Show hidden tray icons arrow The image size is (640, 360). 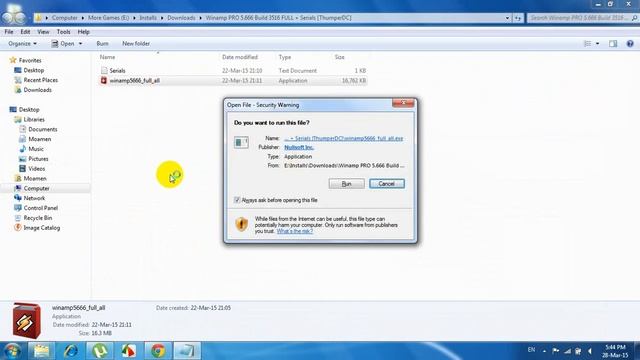click(544, 351)
